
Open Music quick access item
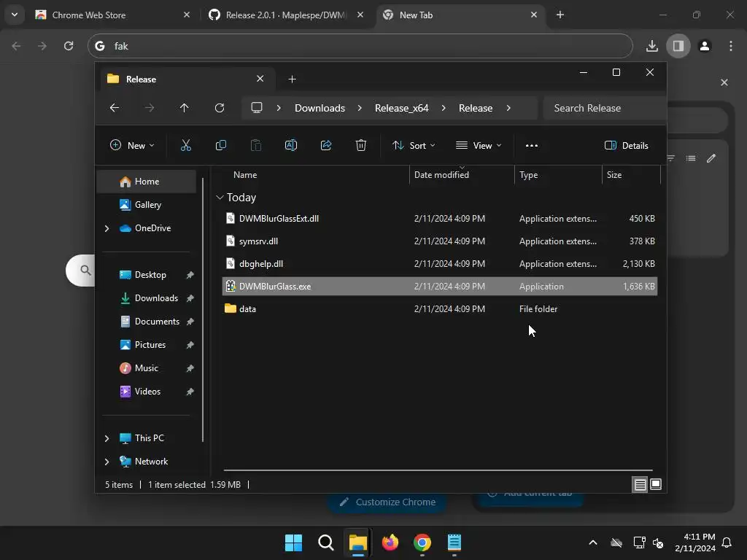(146, 368)
